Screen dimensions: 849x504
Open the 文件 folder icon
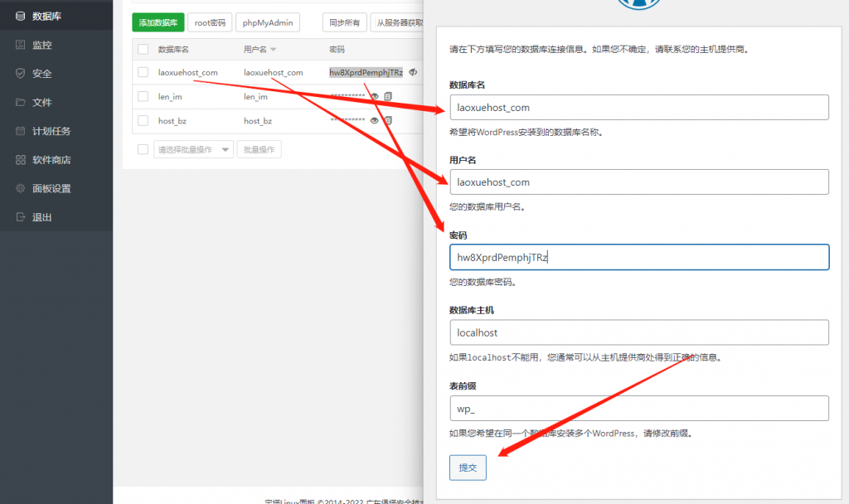[20, 103]
